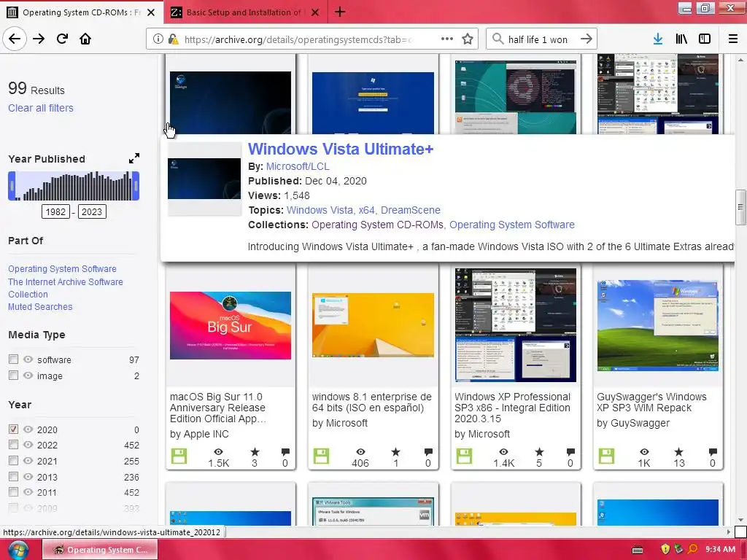Open the on-screen keyboard tray icon

638,550
